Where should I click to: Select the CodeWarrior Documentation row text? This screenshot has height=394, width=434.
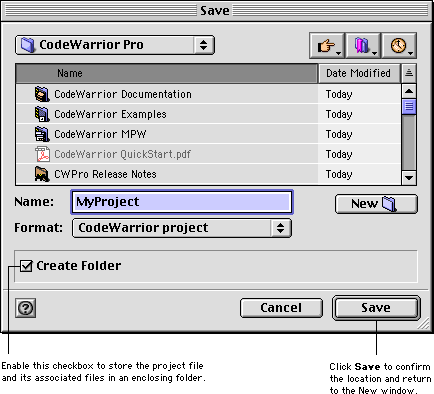(123, 94)
